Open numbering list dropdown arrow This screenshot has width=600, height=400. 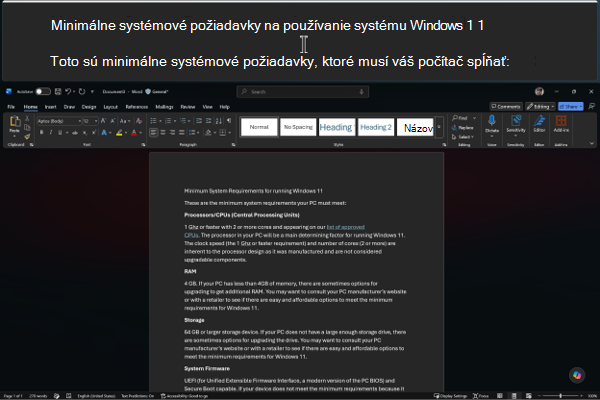175,121
